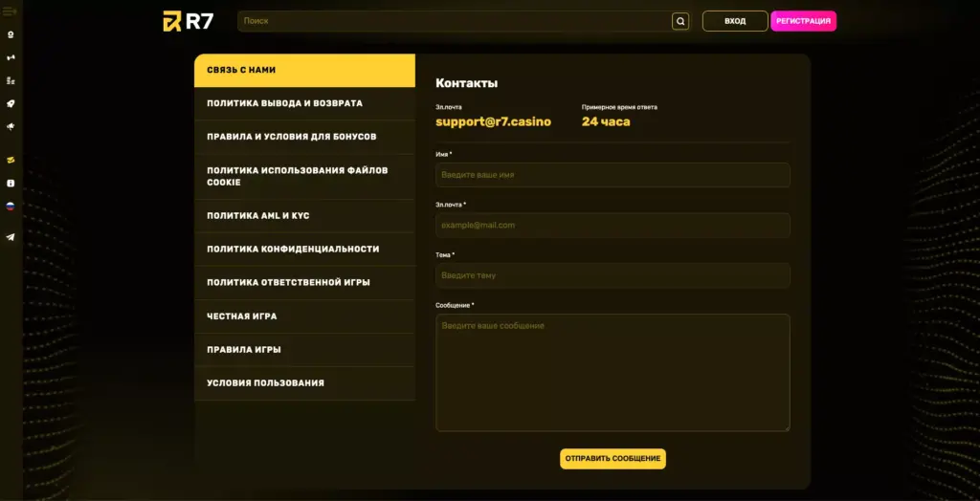The height and width of the screenshot is (501, 980).
Task: Click the search magnifier icon
Action: click(x=680, y=21)
